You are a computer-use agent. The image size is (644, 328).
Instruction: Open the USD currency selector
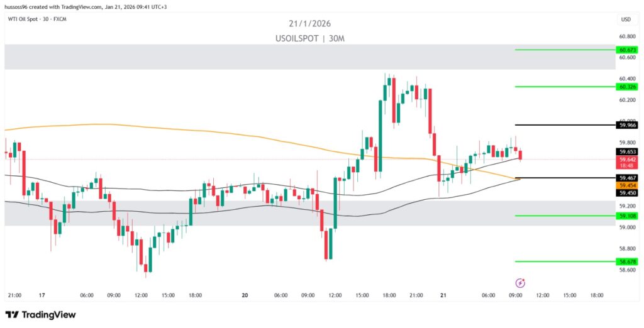626,19
